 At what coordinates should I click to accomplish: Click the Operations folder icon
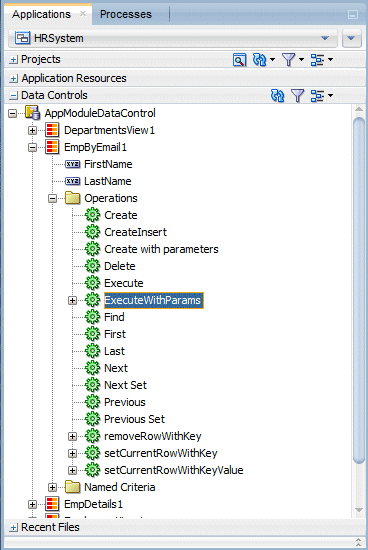point(73,198)
